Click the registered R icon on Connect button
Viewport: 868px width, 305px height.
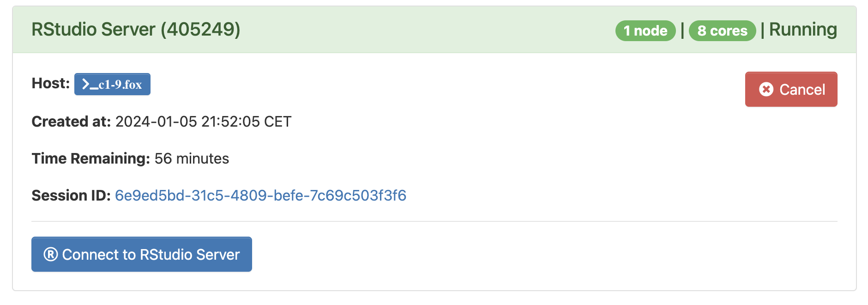(x=50, y=254)
